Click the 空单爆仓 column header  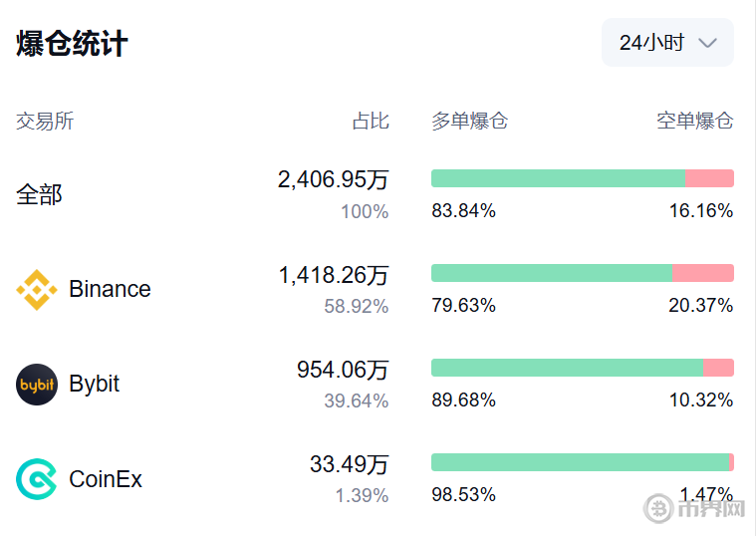[695, 122]
